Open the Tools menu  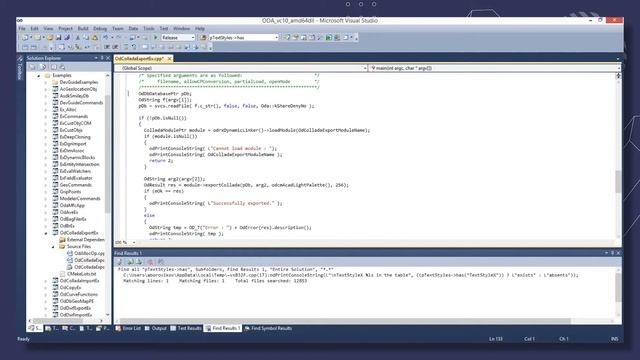pos(149,29)
